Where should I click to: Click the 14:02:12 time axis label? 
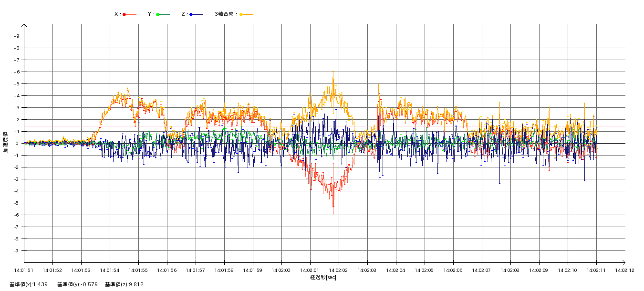tap(624, 270)
